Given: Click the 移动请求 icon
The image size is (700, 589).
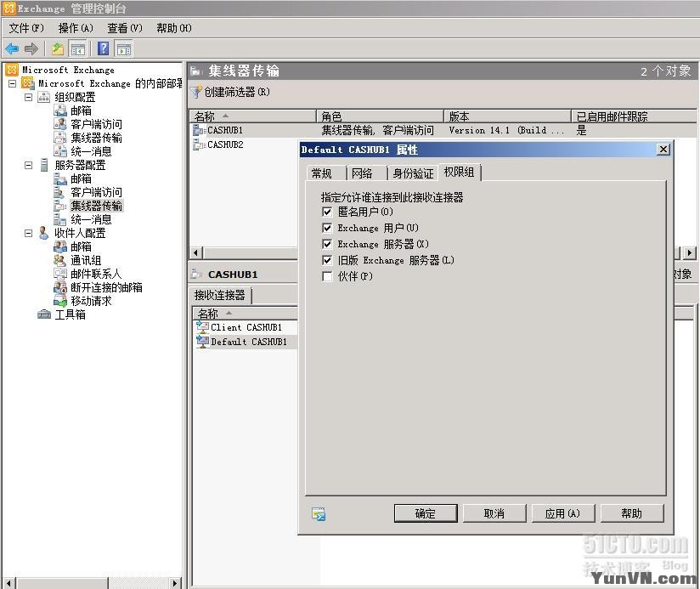Looking at the screenshot, I should [59, 301].
